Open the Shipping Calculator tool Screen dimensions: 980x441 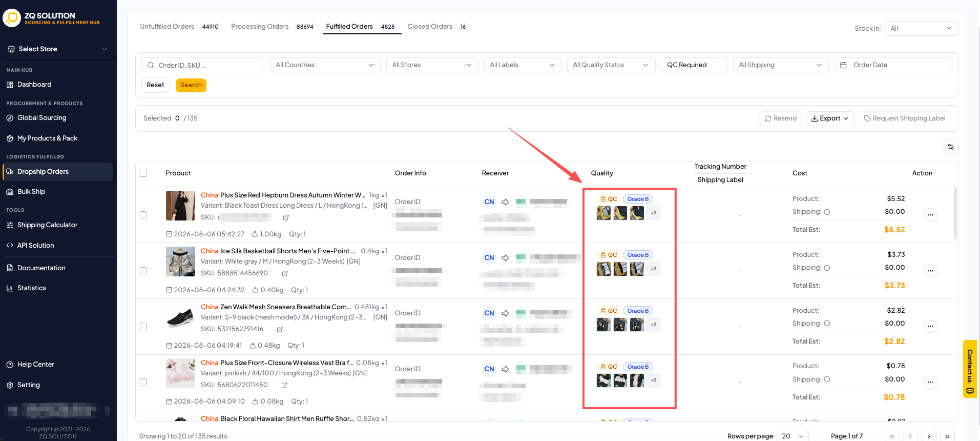click(47, 225)
